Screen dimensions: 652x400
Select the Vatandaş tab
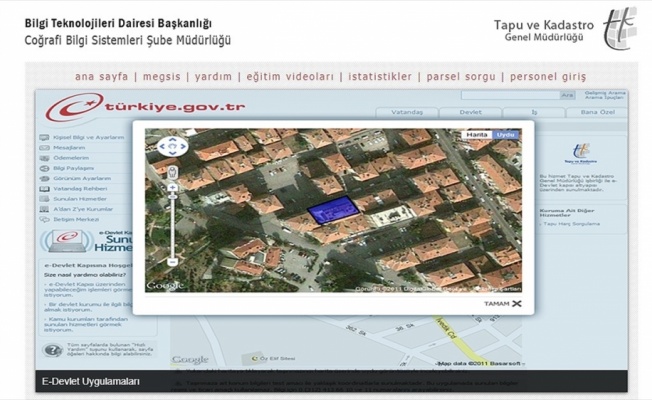pyautogui.click(x=407, y=113)
